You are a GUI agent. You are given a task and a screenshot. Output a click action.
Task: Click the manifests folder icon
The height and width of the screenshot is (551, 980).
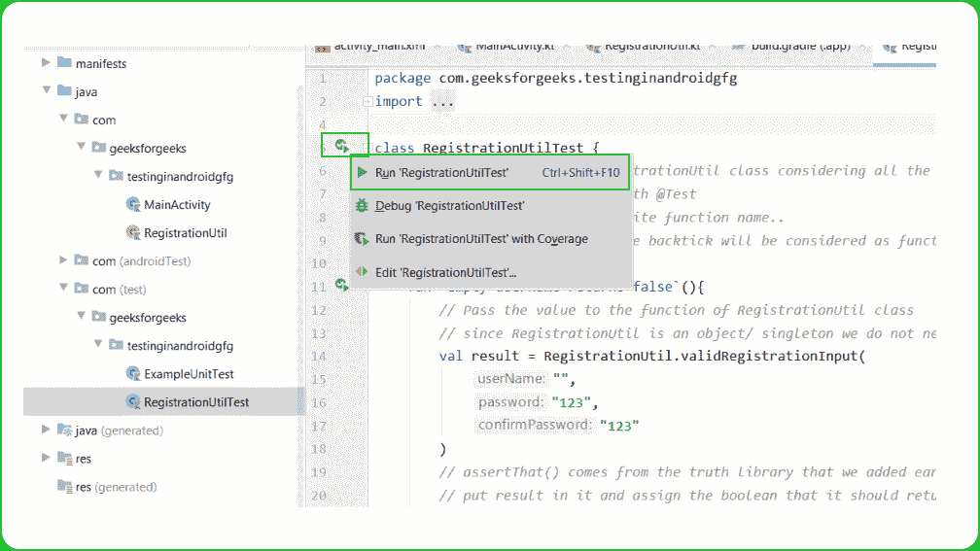(x=65, y=63)
